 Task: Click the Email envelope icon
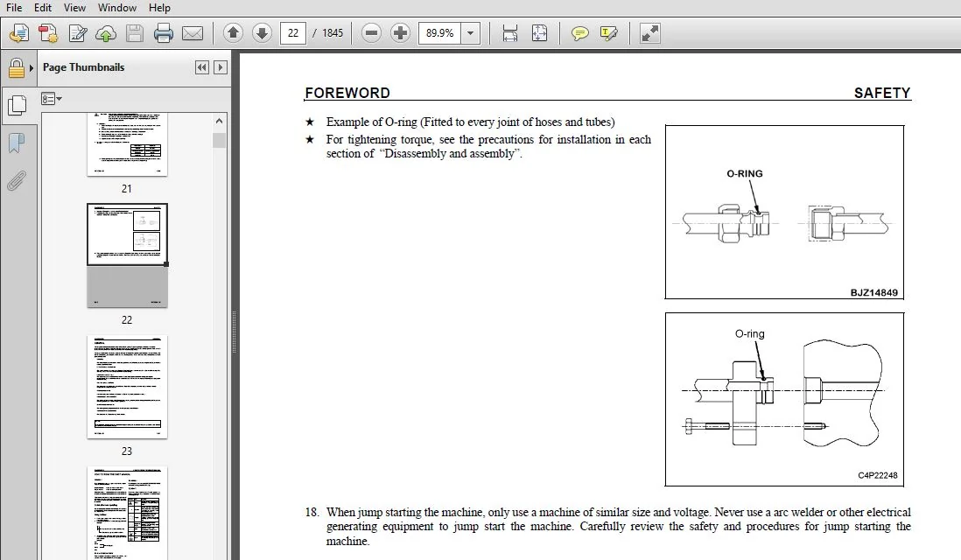pyautogui.click(x=193, y=33)
